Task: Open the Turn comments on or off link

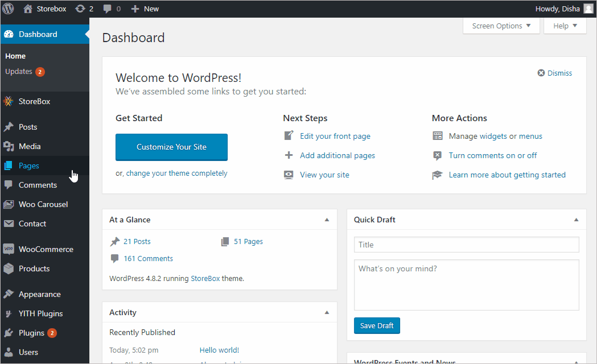Action: (x=493, y=156)
